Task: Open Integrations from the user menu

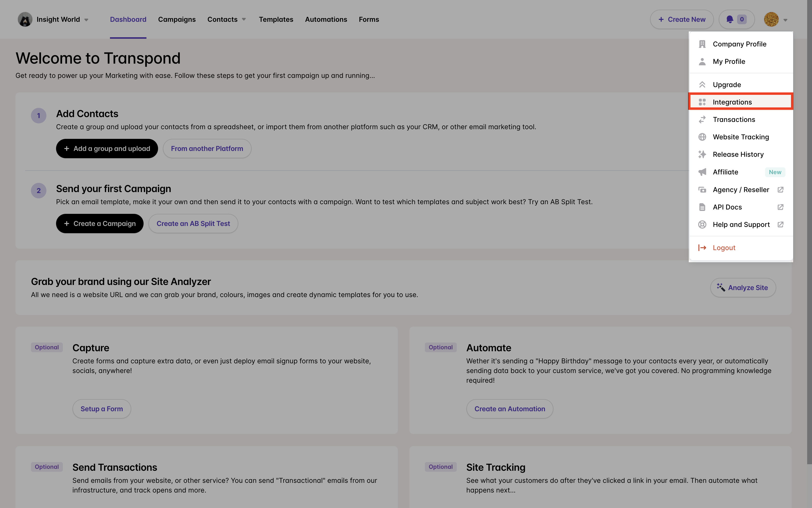Action: pos(741,102)
